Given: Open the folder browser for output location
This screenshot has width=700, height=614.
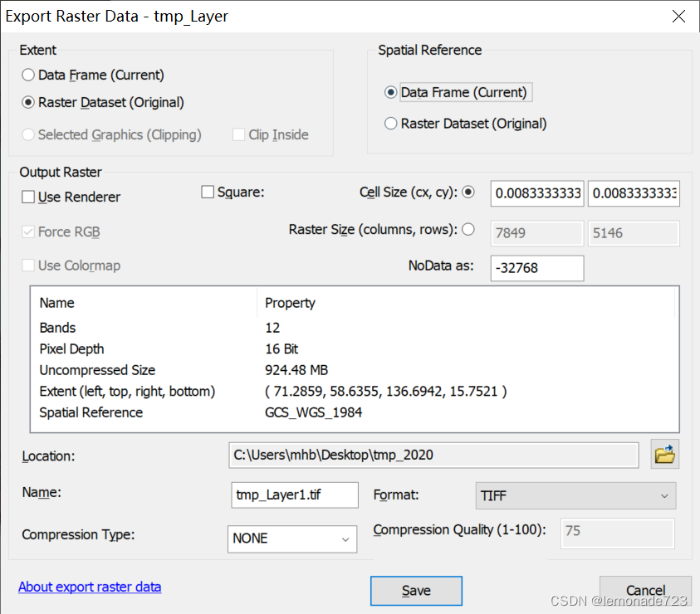Looking at the screenshot, I should [664, 455].
